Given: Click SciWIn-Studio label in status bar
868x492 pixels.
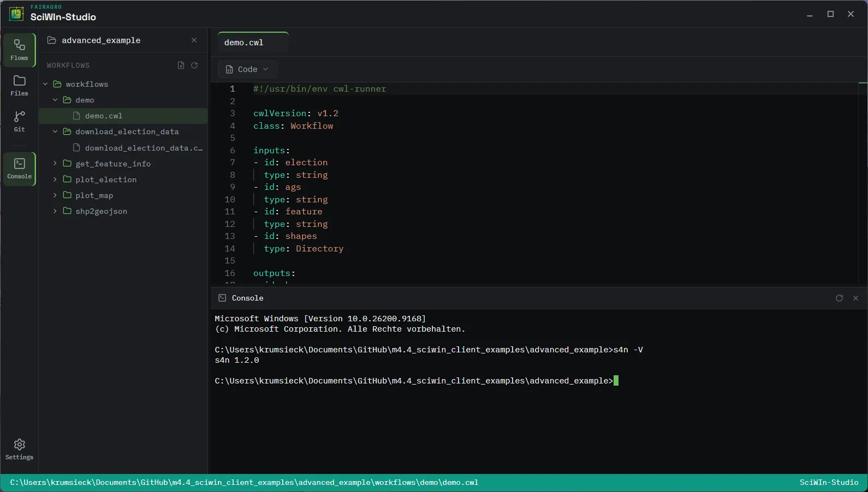Looking at the screenshot, I should 829,483.
